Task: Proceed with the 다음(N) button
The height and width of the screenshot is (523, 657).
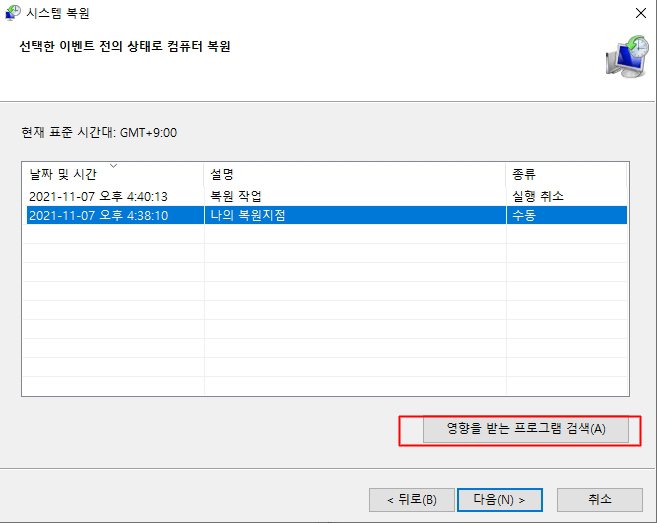Action: [x=499, y=500]
